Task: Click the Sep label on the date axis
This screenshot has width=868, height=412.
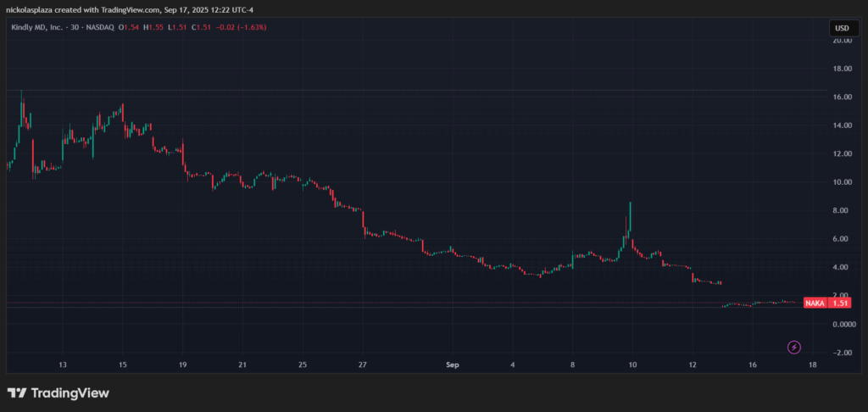Action: [x=452, y=365]
